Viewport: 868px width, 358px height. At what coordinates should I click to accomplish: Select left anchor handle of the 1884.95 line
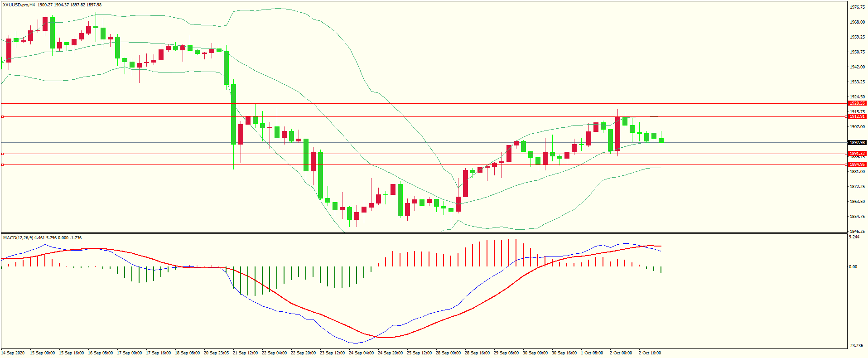[2, 164]
